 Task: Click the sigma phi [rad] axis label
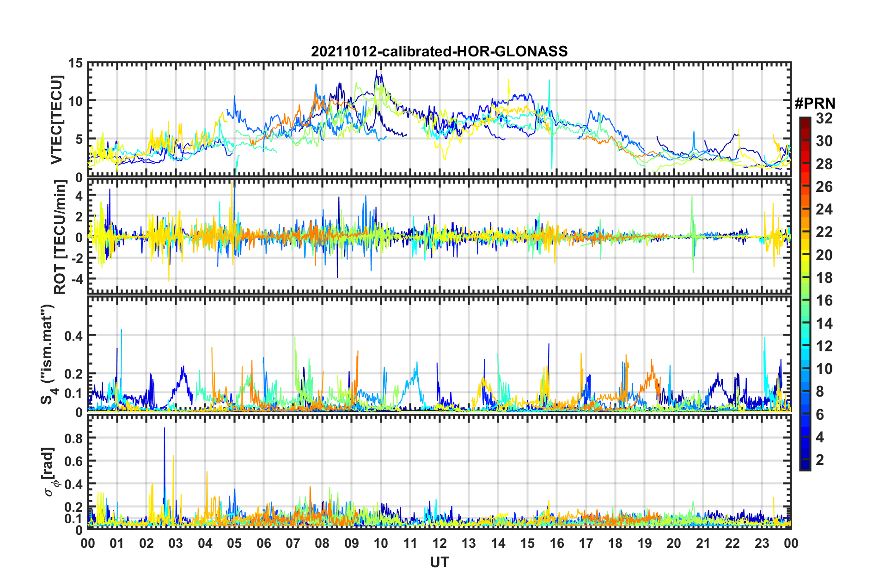click(50, 472)
